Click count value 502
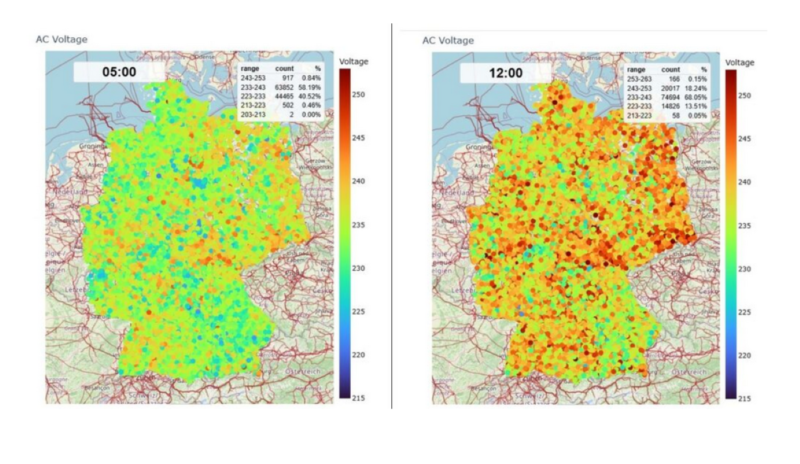 click(288, 105)
